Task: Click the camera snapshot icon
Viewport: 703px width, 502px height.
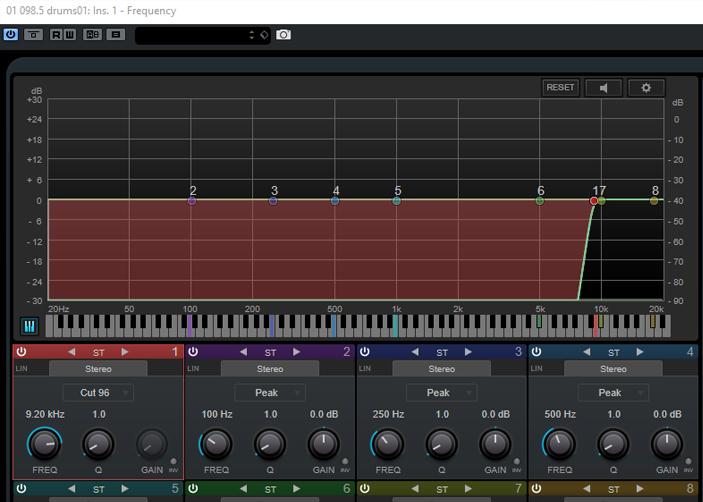Action: pyautogui.click(x=283, y=34)
